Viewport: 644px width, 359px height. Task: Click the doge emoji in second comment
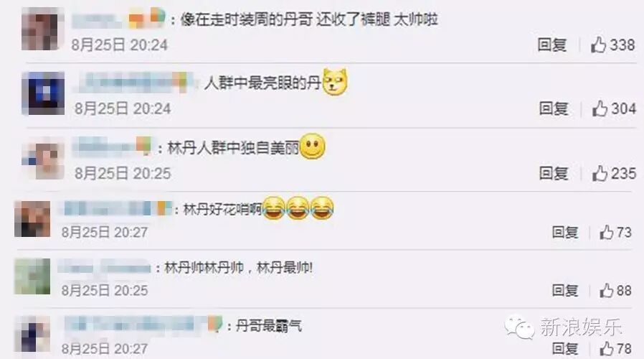tap(335, 82)
